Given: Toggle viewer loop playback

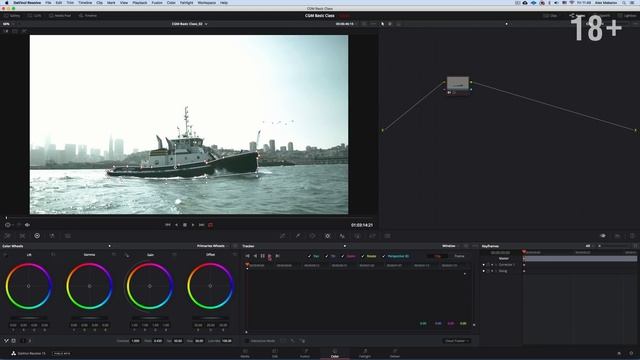Looking at the screenshot, I should point(211,225).
